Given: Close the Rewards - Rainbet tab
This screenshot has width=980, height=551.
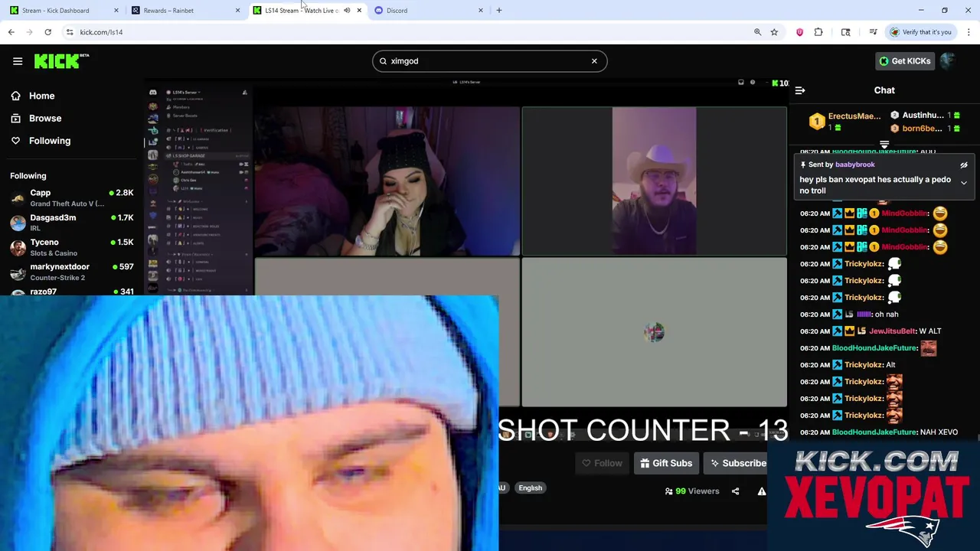Looking at the screenshot, I should coord(237,11).
